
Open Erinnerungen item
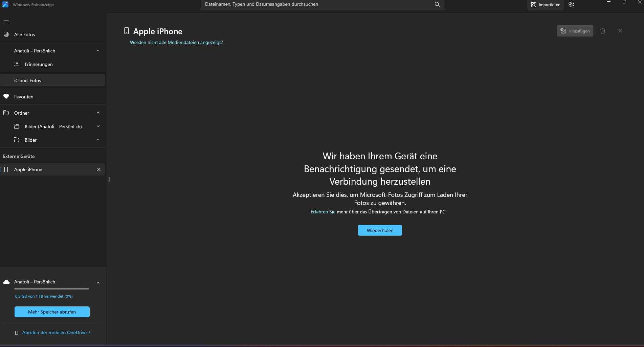coord(52,64)
